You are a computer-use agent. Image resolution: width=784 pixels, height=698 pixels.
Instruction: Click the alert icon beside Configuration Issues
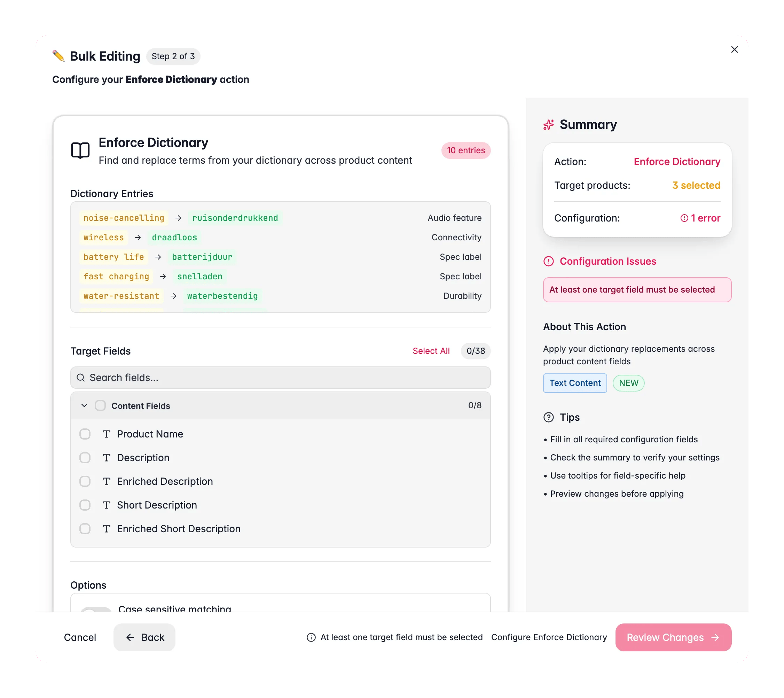(x=549, y=261)
